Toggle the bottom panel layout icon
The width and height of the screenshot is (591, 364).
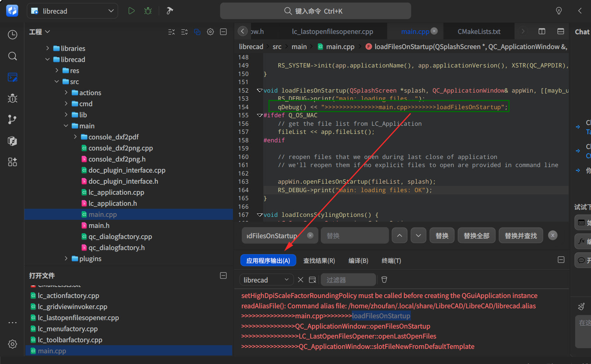[x=561, y=31]
